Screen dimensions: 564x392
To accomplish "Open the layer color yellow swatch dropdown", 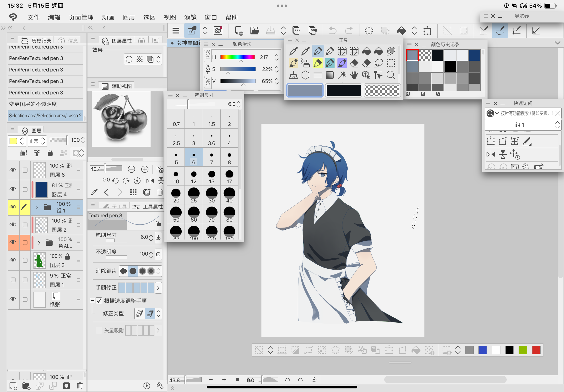I will click(x=17, y=141).
